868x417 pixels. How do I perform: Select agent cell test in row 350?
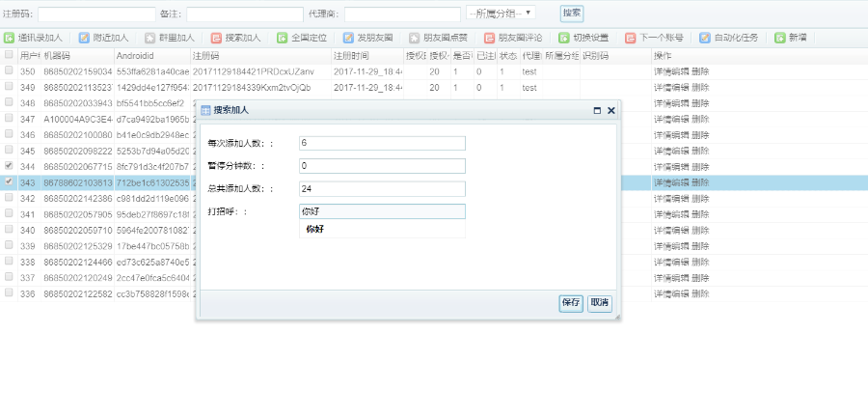[530, 71]
